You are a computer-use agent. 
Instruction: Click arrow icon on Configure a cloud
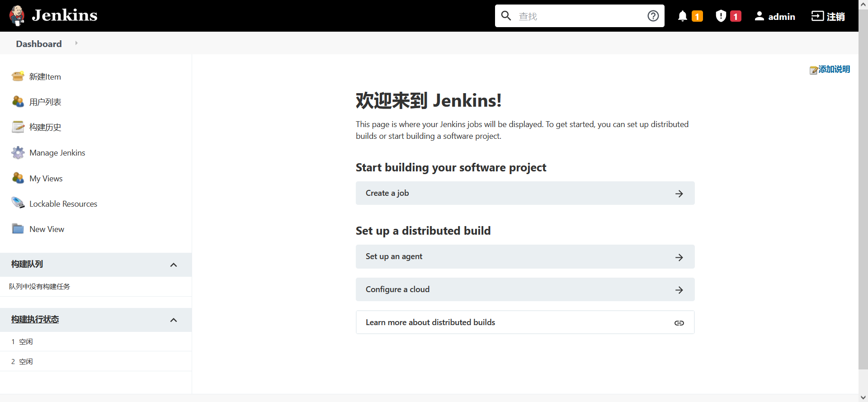[679, 290]
